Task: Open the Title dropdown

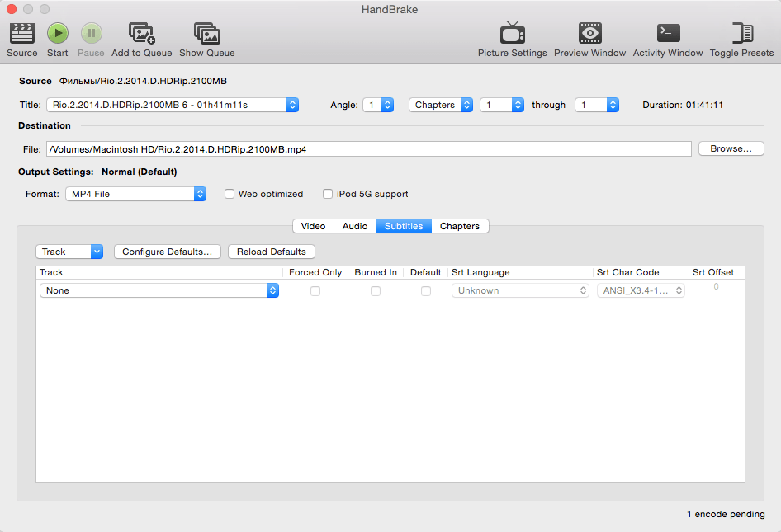Action: pos(173,105)
